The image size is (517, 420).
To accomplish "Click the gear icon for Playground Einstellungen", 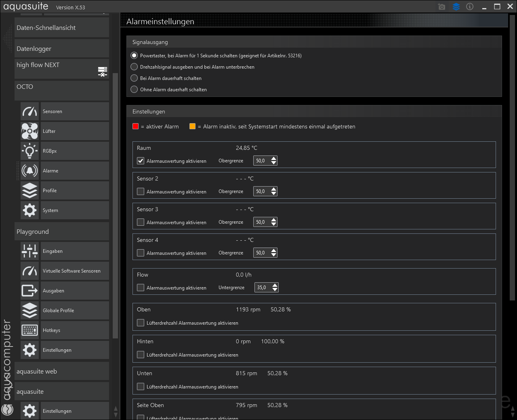I will pyautogui.click(x=30, y=350).
